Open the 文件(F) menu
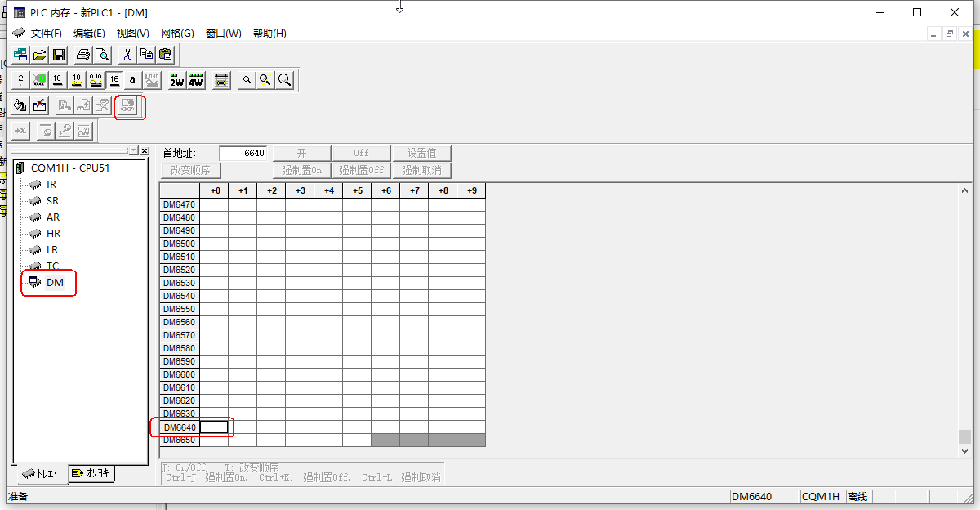Screen dimensions: 980x510 pos(47,34)
